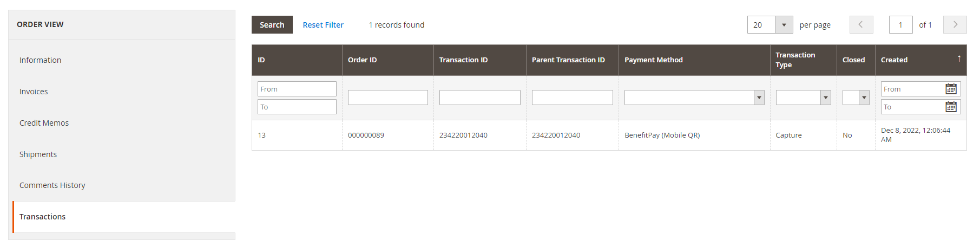Click the Reset Filter link
Viewport: 980px width, 240px height.
point(323,25)
